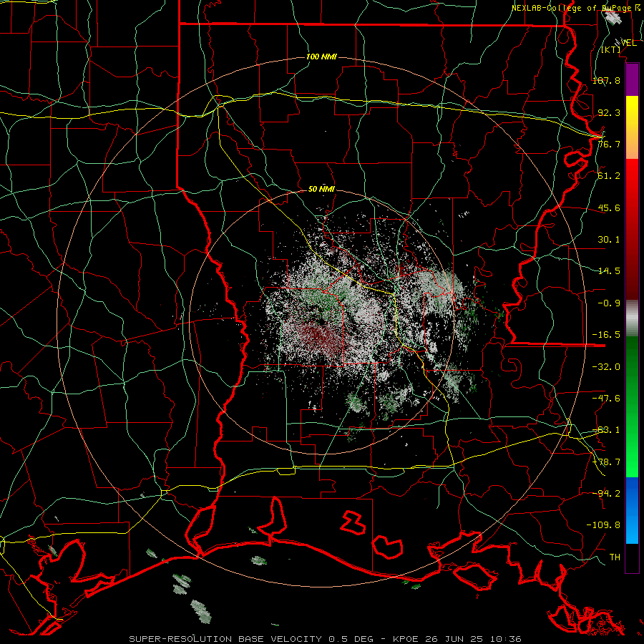Click the 107.8 legend value

point(606,80)
